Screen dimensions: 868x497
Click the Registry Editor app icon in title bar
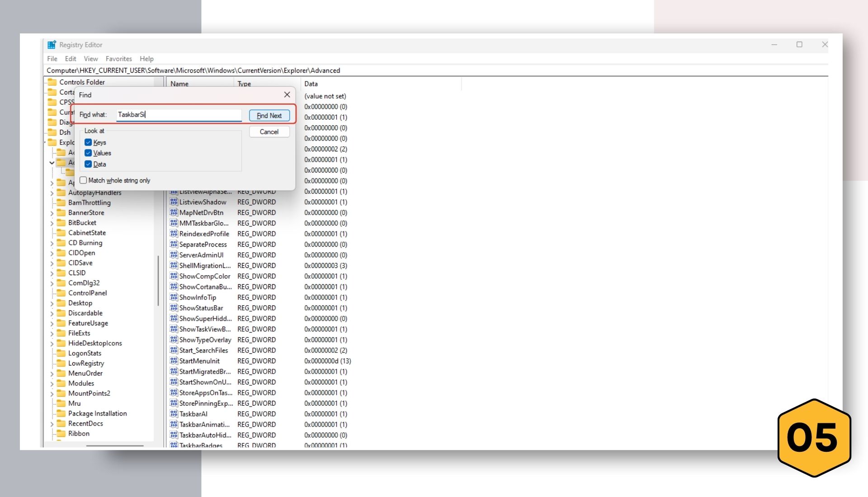52,45
